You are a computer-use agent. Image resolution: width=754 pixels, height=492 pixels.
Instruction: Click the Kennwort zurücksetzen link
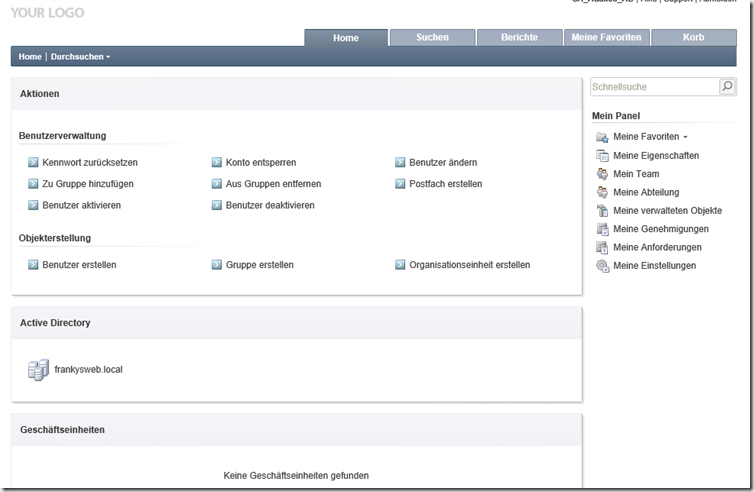[x=90, y=162]
